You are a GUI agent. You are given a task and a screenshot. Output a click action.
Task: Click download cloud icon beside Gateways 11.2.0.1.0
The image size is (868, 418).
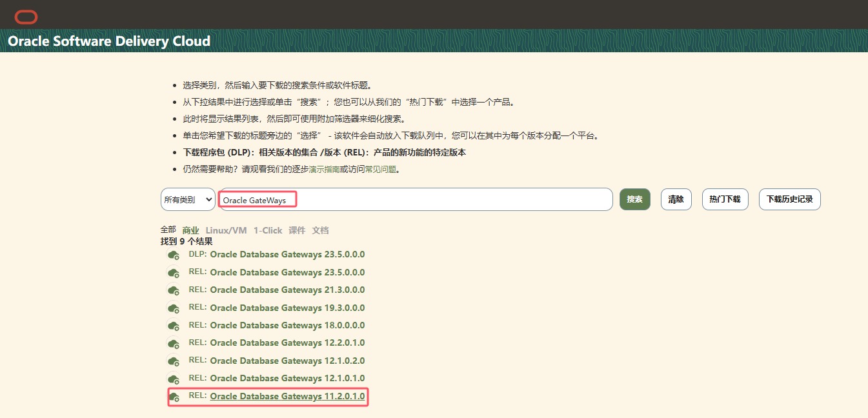click(174, 397)
